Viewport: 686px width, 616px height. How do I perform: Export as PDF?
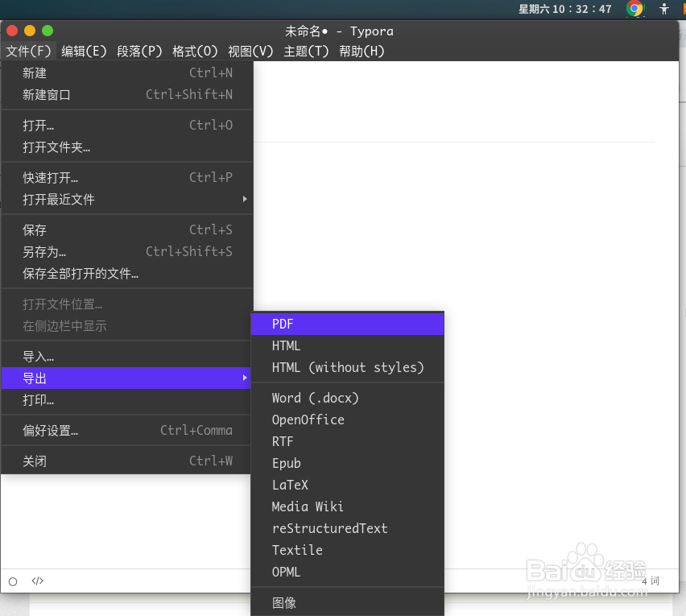tap(347, 325)
